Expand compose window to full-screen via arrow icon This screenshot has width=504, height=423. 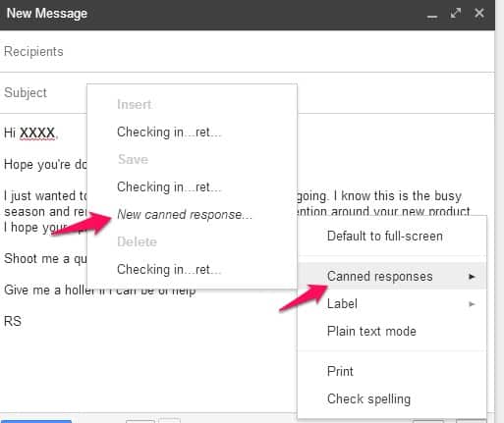pyautogui.click(x=456, y=13)
